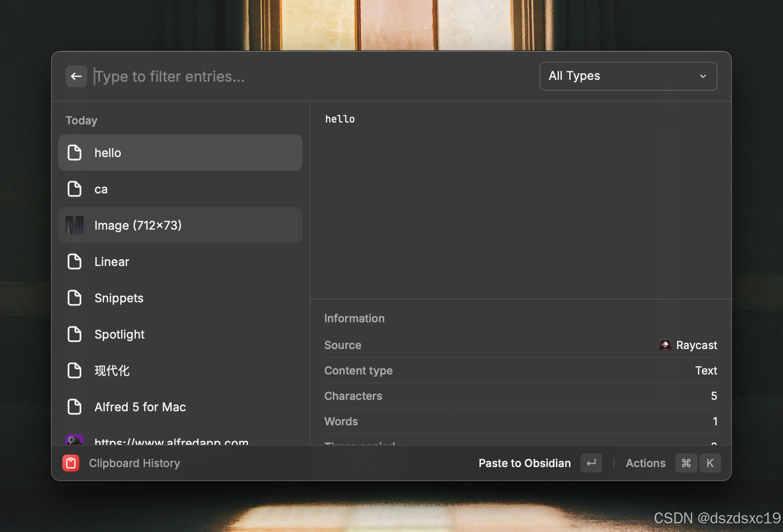Click the Clipboard History icon

click(x=71, y=463)
